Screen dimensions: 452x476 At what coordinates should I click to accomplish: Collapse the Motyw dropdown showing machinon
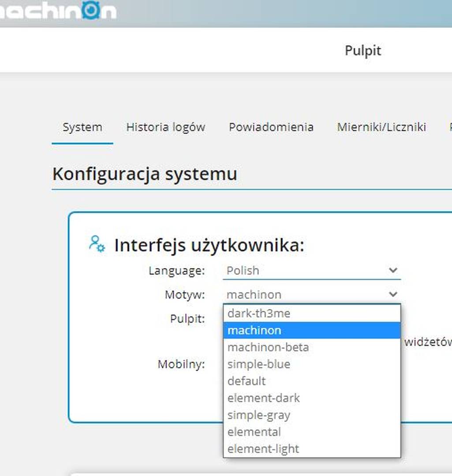[x=312, y=294]
